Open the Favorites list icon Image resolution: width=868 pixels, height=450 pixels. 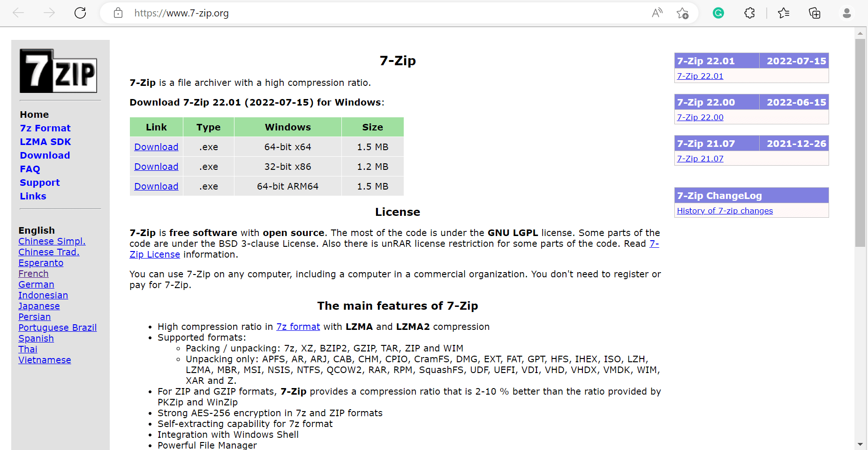784,13
